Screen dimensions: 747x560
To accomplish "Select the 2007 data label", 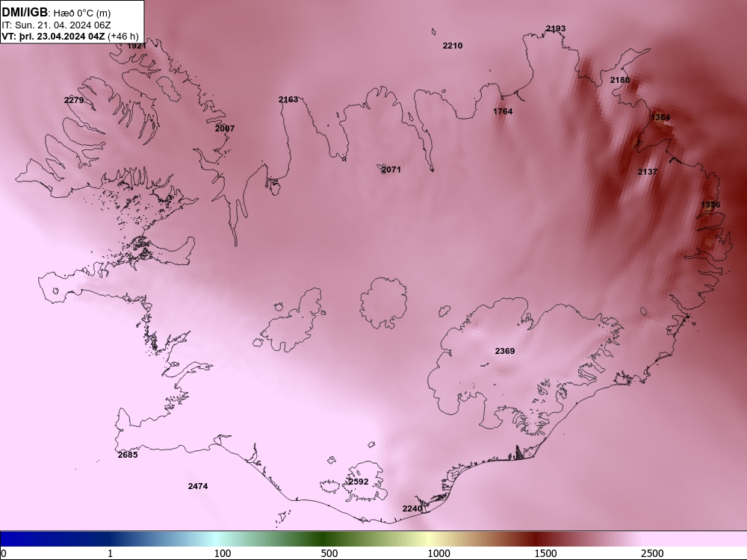I will pyautogui.click(x=225, y=128).
